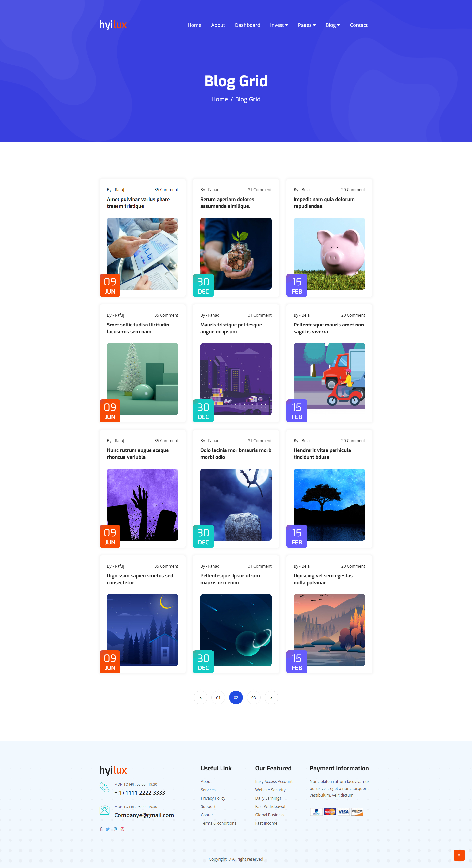Click the Facebook icon in footer

(x=101, y=829)
